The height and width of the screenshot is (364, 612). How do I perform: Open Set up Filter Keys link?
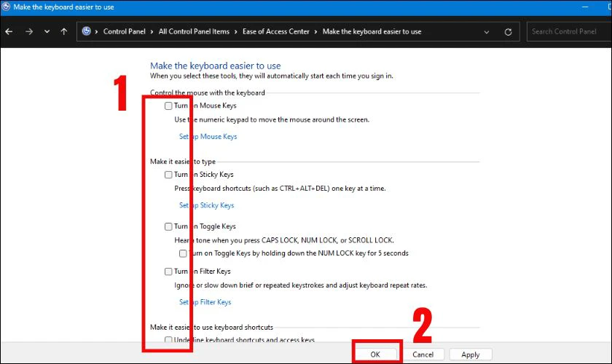point(205,302)
